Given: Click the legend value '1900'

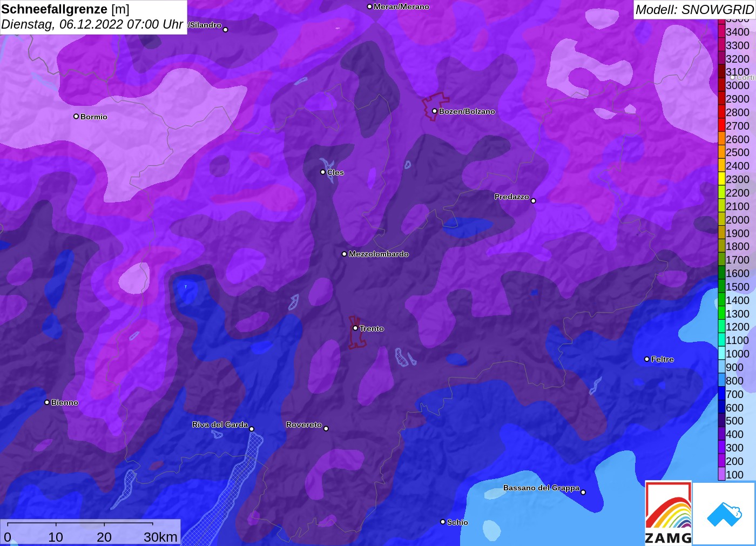Looking at the screenshot, I should pyautogui.click(x=738, y=233).
